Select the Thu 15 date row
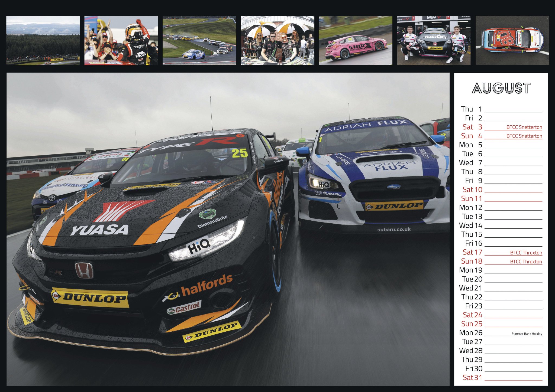This screenshot has width=555, height=392. pos(501,234)
